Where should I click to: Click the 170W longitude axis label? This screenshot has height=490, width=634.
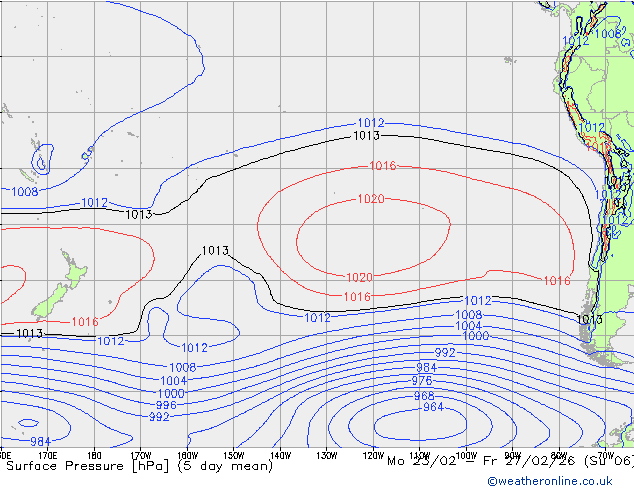(141, 456)
